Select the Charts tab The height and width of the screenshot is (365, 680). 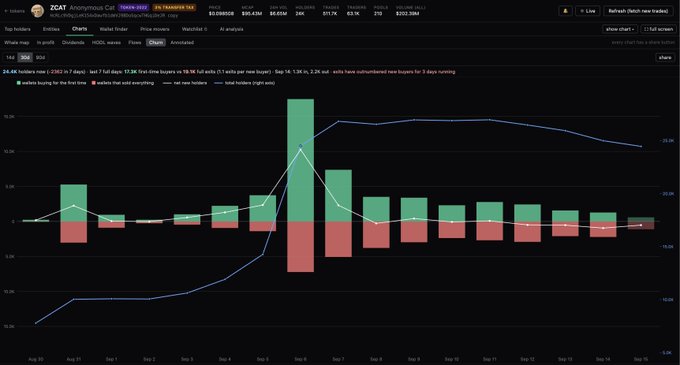[x=79, y=29]
